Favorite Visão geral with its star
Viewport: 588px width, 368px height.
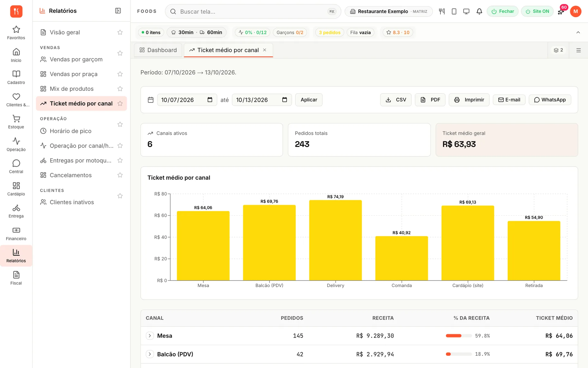coord(120,32)
